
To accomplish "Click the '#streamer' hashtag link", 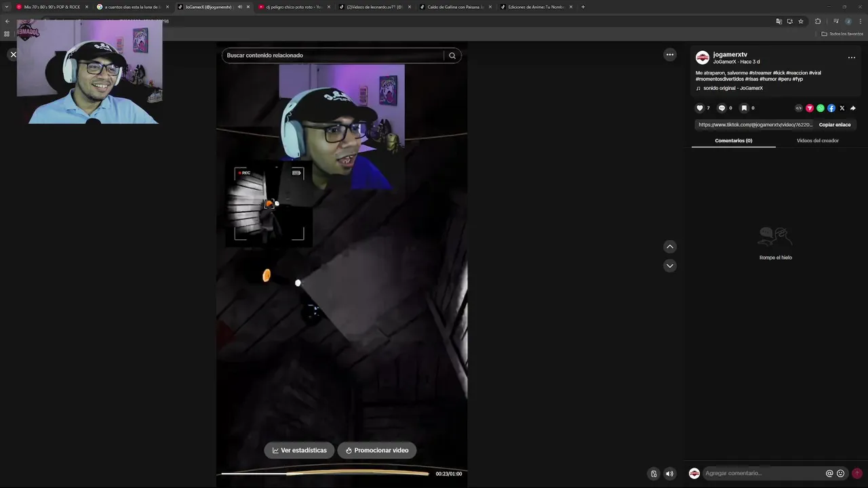I will point(760,73).
